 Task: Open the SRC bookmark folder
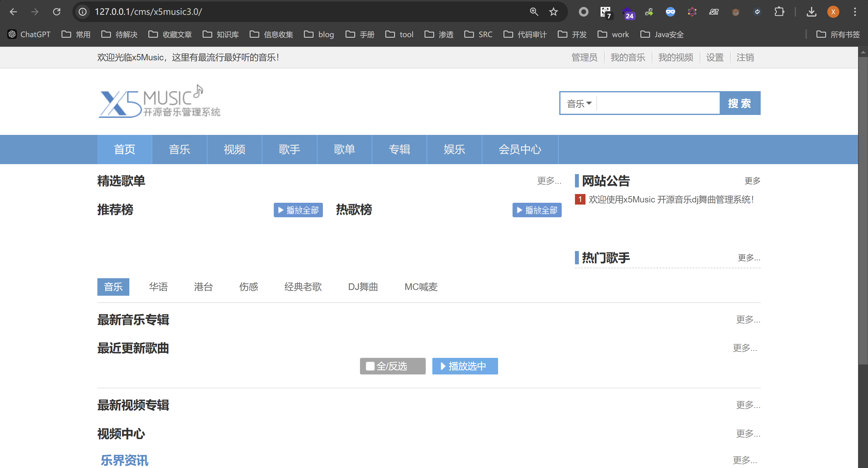478,34
